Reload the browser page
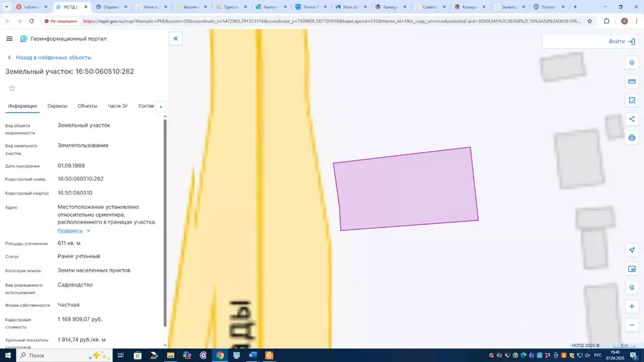 [31, 21]
